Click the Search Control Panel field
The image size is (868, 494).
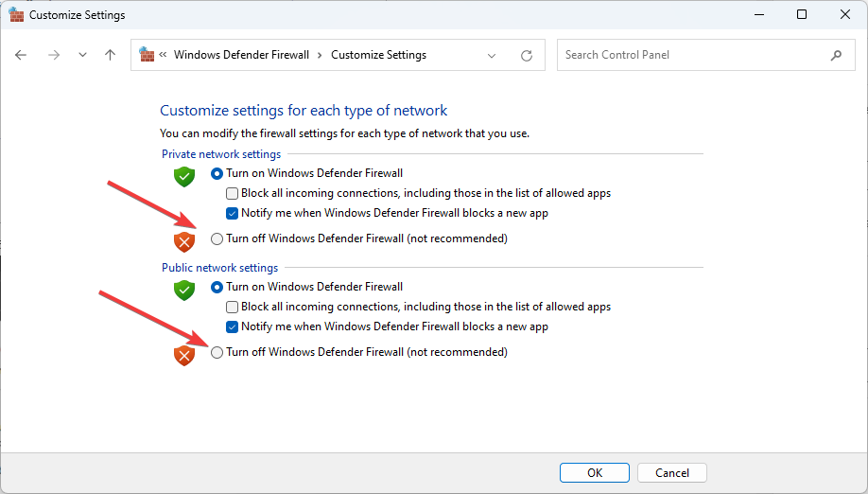(705, 55)
